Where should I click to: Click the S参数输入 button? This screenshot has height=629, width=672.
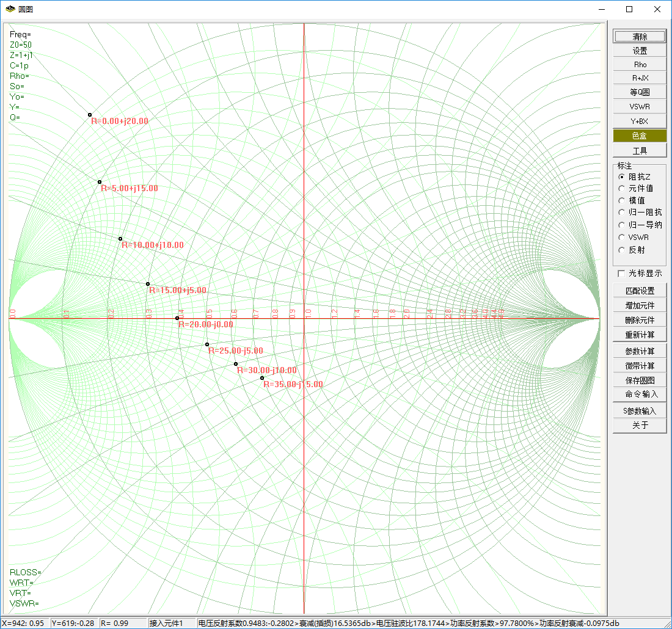click(640, 410)
